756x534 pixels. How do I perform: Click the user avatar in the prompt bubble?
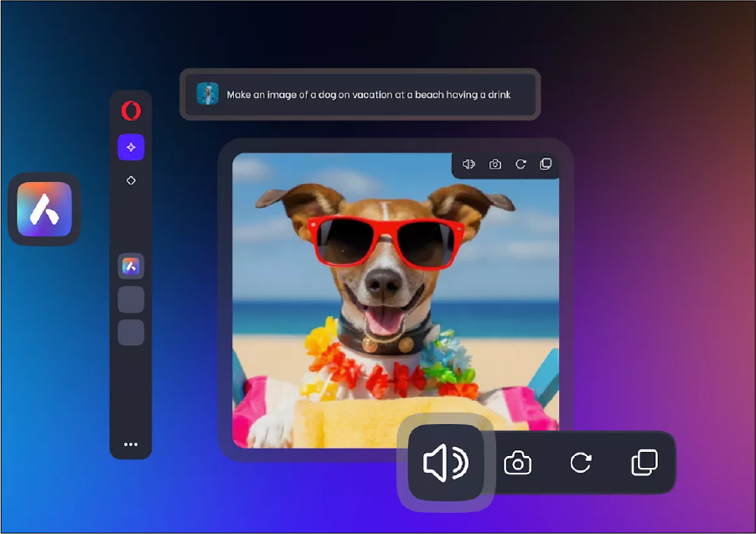[x=208, y=94]
